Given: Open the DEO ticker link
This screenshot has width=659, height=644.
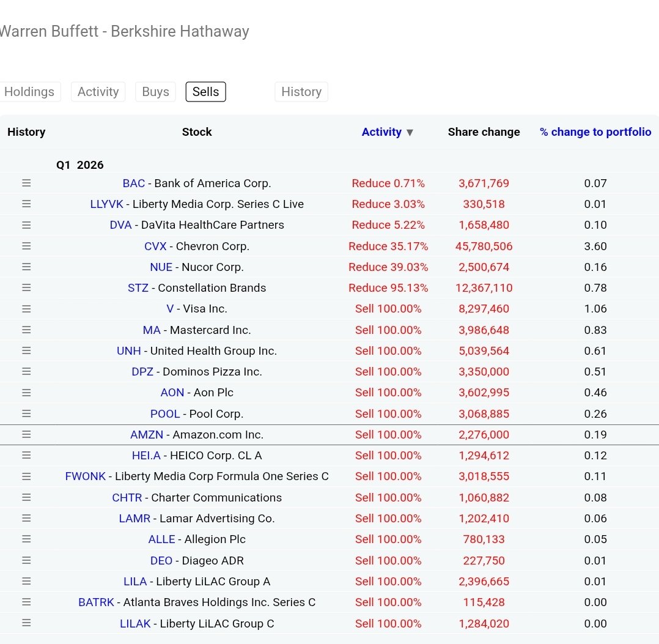Looking at the screenshot, I should (161, 561).
